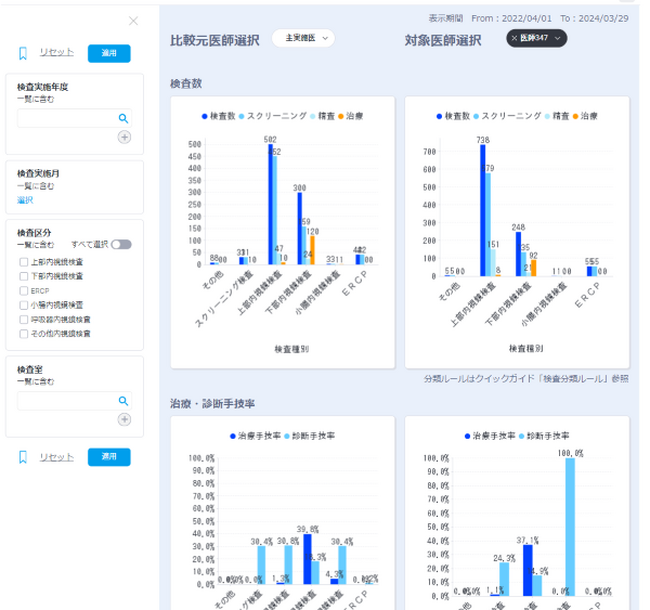Toggle 治療 legend swatch in left chart

tap(341, 116)
